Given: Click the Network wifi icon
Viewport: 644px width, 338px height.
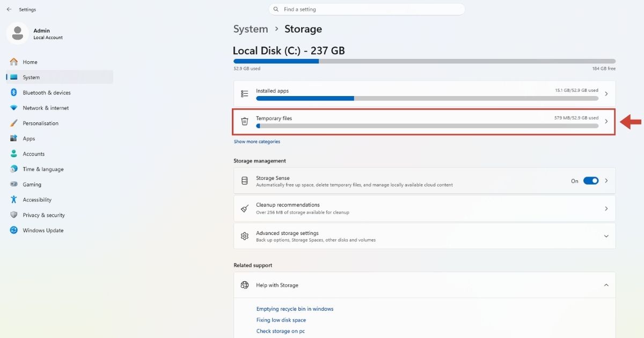Looking at the screenshot, I should (x=14, y=108).
